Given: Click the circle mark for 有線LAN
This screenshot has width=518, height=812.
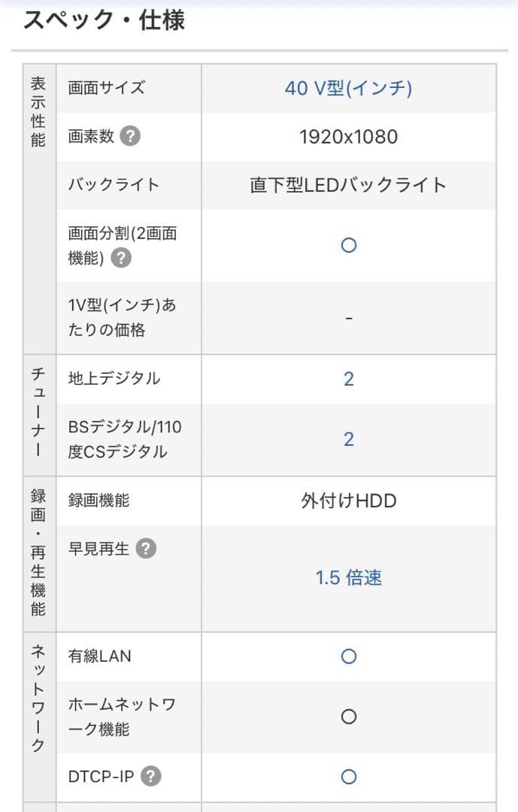Looking at the screenshot, I should coord(348,656).
